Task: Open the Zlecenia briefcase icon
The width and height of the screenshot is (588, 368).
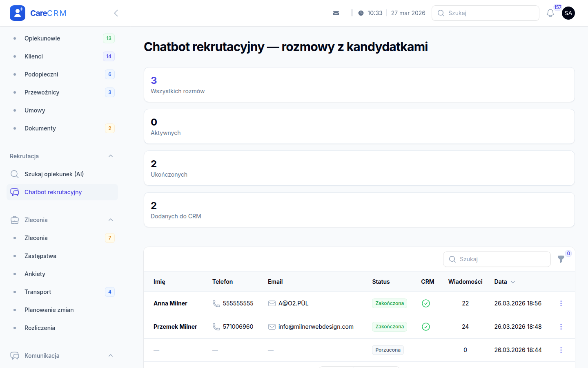Action: point(15,220)
